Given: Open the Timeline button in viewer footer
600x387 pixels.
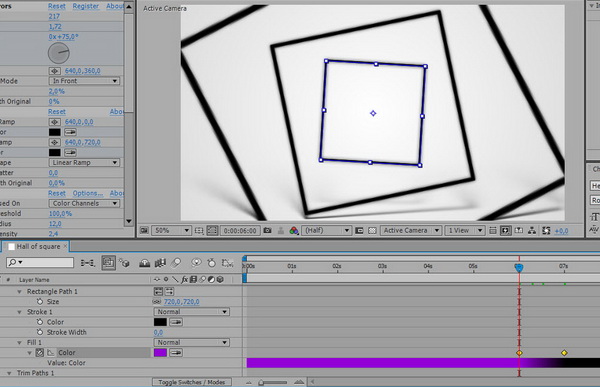Looking at the screenshot, I should pos(519,230).
